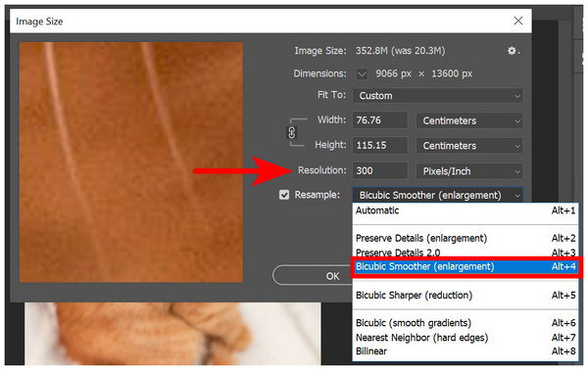The width and height of the screenshot is (588, 370).
Task: Open the Image Size gear settings menu
Action: pos(513,51)
